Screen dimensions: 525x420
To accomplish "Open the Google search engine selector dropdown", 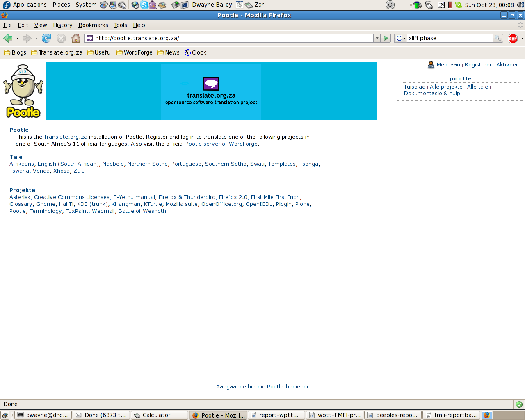I will tap(400, 38).
